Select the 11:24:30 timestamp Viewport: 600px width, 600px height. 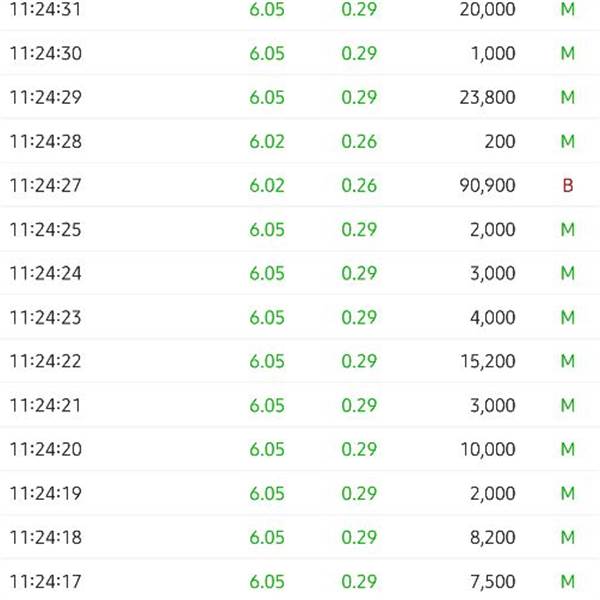click(46, 53)
